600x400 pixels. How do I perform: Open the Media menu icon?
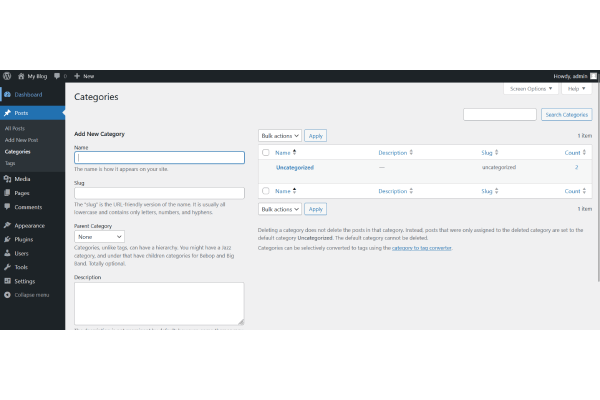[7, 179]
